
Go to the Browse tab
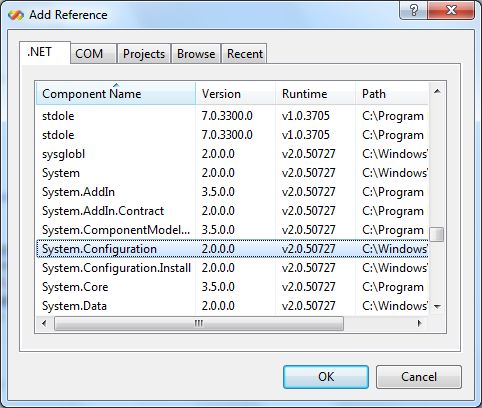(196, 54)
